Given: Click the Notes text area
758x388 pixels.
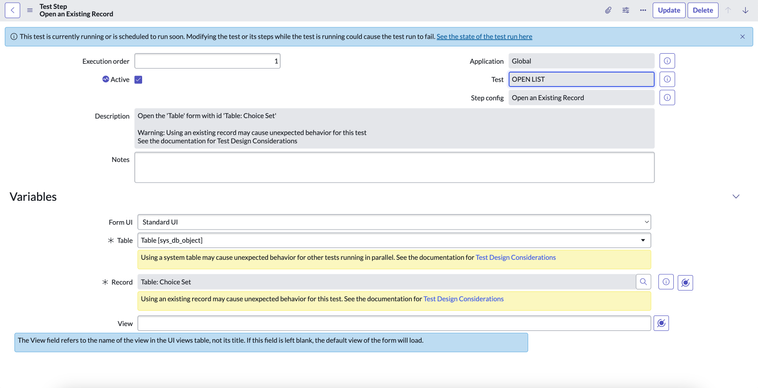Looking at the screenshot, I should pyautogui.click(x=394, y=168).
